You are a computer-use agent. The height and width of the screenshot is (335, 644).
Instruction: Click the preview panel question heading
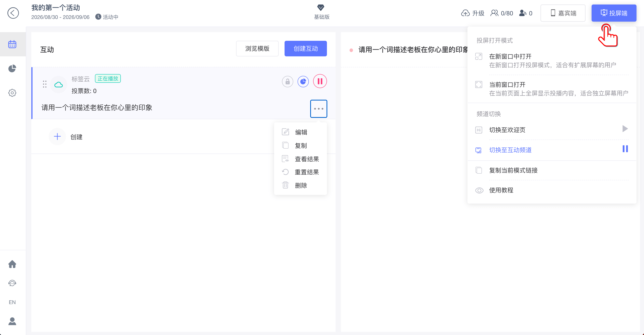coord(413,49)
